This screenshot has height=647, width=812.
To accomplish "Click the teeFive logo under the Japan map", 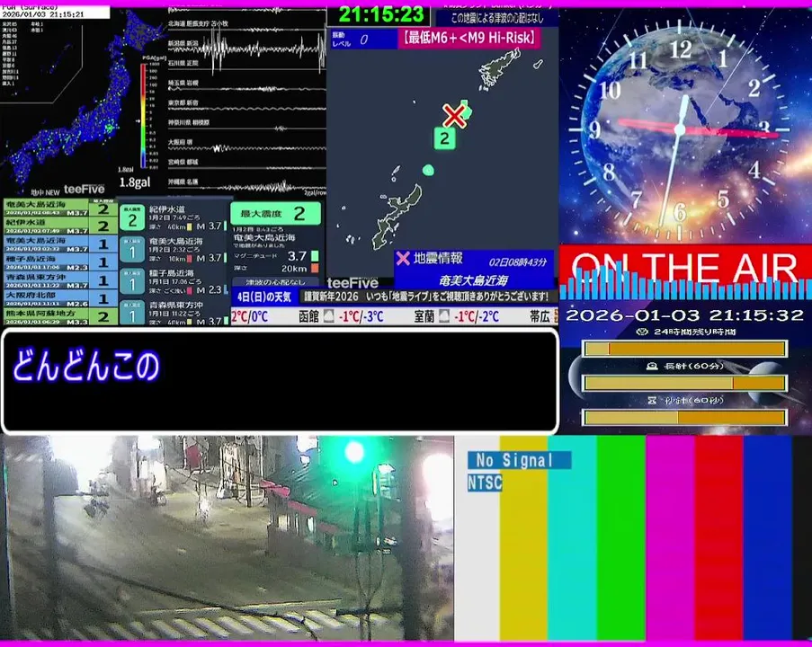I will pyautogui.click(x=84, y=189).
